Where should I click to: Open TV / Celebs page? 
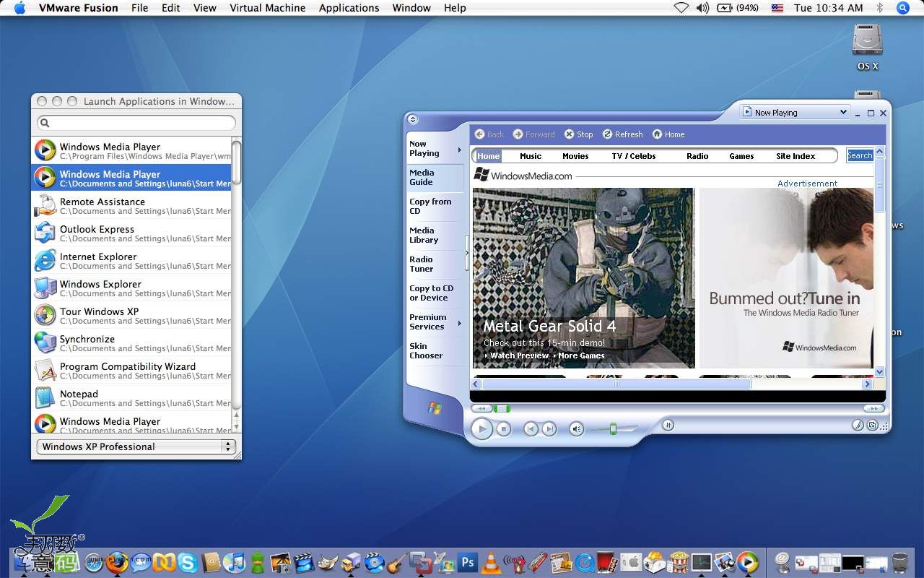pyautogui.click(x=634, y=156)
